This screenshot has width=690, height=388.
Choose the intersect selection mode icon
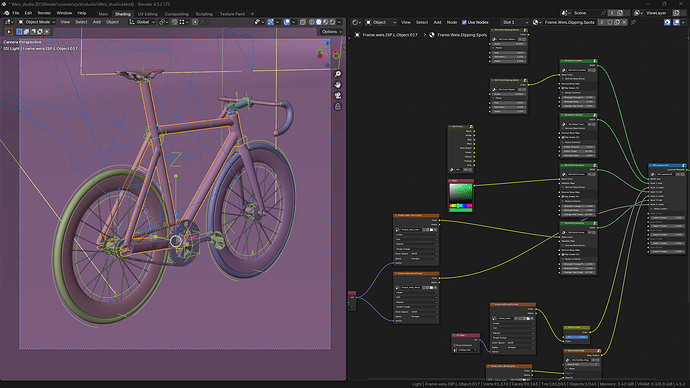tap(47, 32)
